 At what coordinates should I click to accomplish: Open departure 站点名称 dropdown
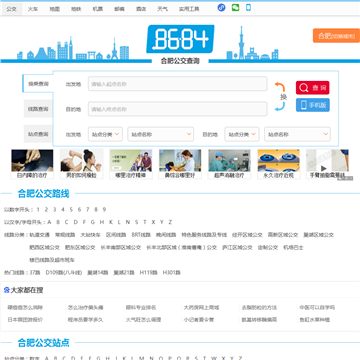(x=161, y=134)
